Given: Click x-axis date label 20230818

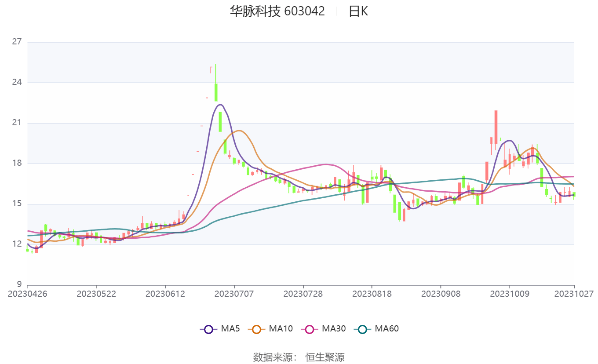Looking at the screenshot, I should 372,293.
